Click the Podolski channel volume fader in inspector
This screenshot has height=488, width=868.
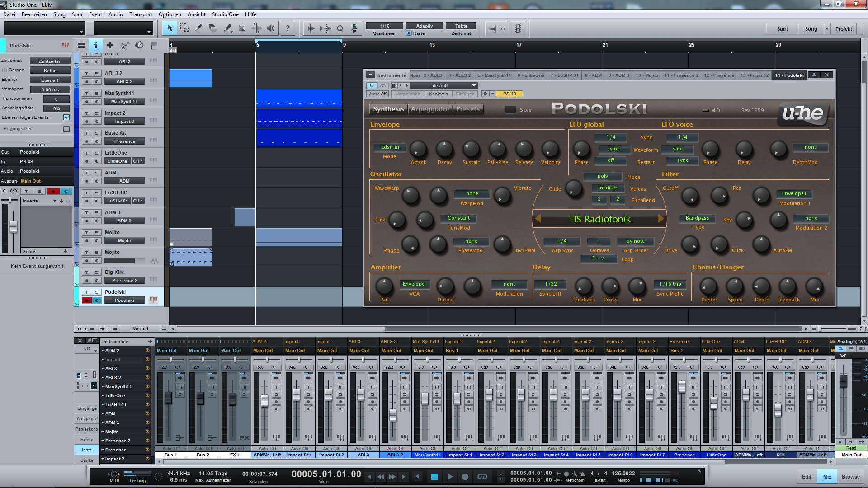14,226
